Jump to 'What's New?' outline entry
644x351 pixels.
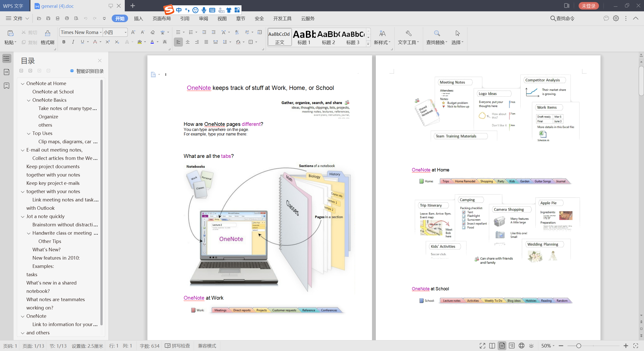(46, 250)
